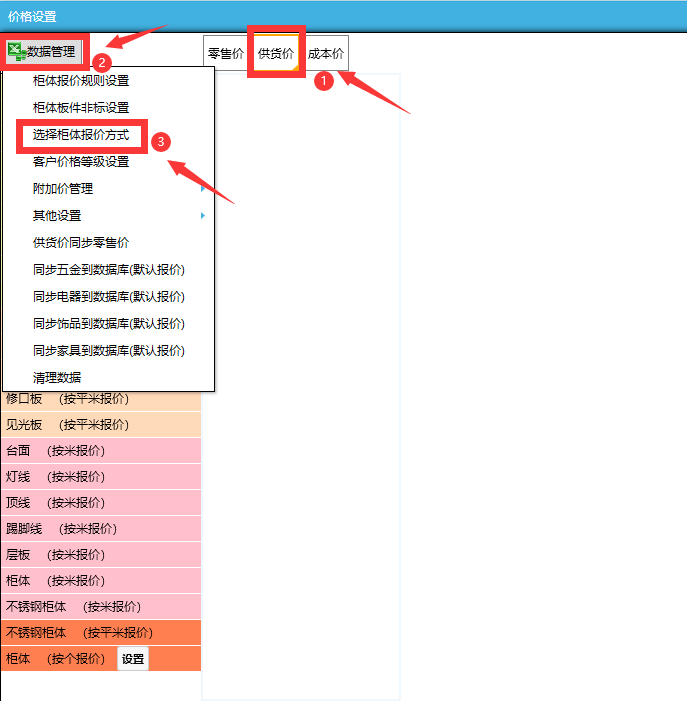Switch to the 零售价 tab
The image size is (687, 701).
click(x=226, y=54)
